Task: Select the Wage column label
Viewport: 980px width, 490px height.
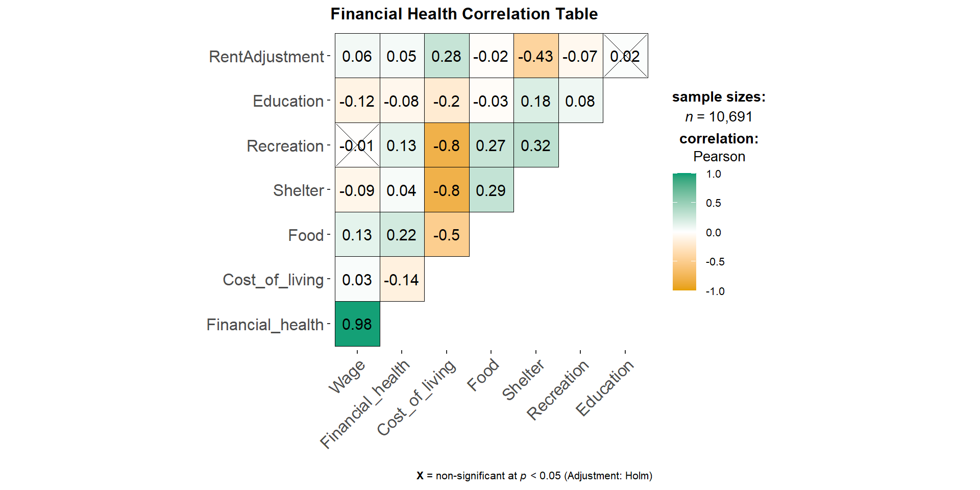Action: [x=347, y=377]
